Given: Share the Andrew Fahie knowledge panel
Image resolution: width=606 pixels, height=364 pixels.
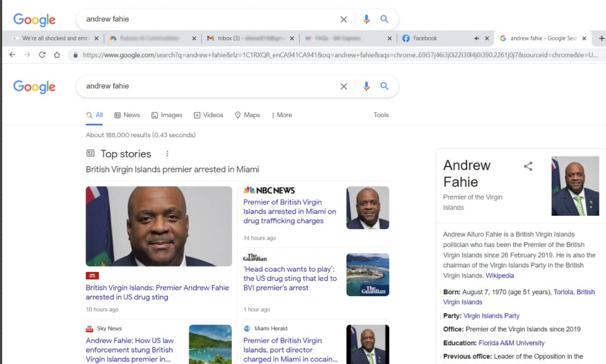Looking at the screenshot, I should 528,166.
